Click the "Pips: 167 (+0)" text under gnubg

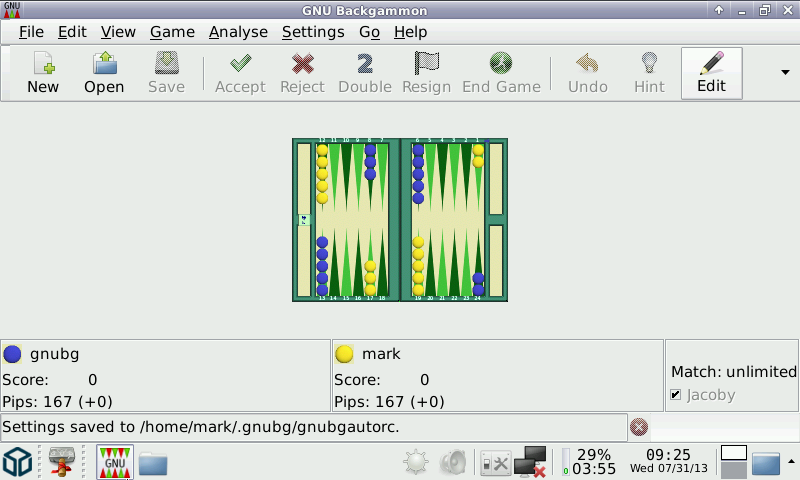click(57, 402)
